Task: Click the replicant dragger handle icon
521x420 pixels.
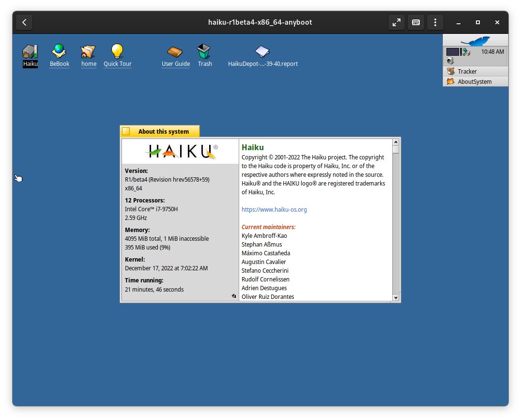Action: [x=234, y=296]
